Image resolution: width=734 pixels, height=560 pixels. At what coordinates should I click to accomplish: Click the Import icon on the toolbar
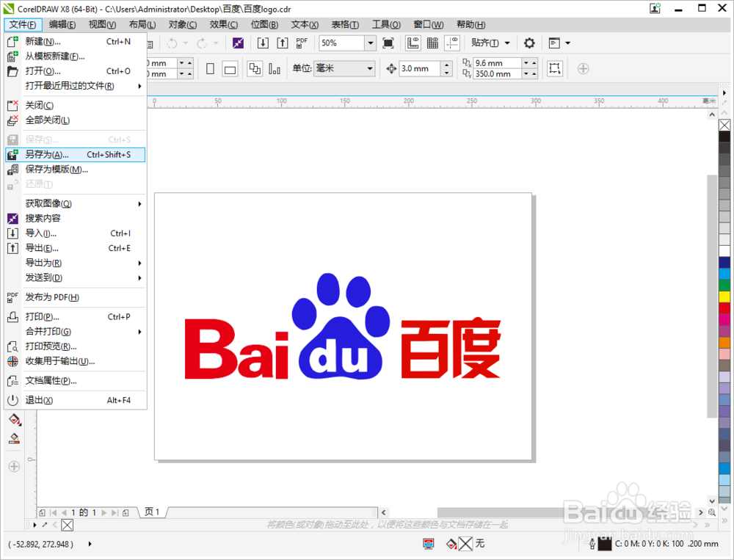point(262,43)
